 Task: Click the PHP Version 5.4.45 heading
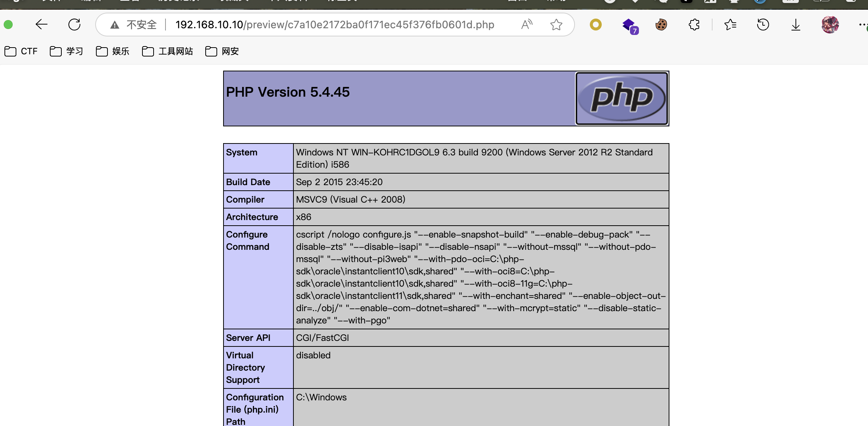[x=288, y=92]
